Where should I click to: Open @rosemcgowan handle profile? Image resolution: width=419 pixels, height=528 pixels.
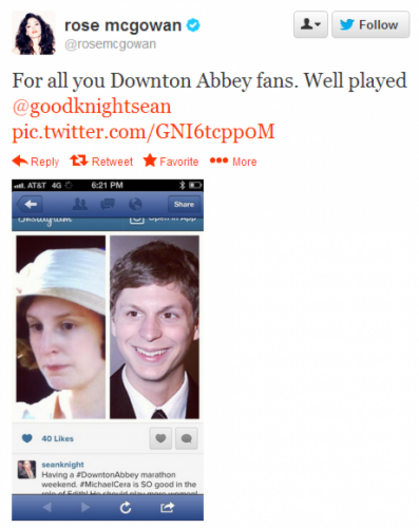click(x=110, y=44)
